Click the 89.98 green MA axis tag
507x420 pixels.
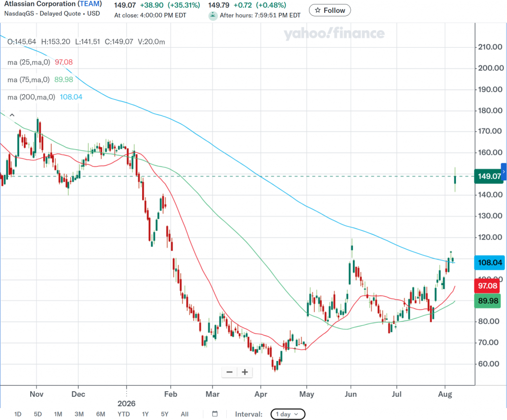pyautogui.click(x=487, y=301)
